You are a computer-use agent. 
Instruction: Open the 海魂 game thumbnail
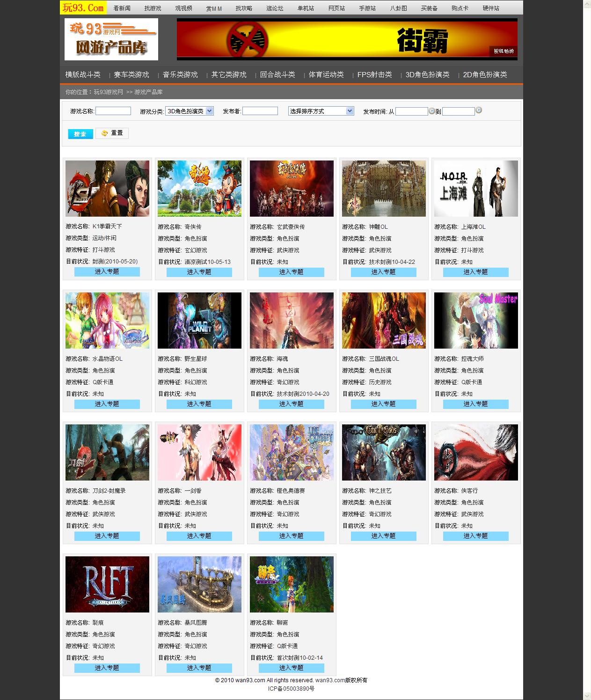click(292, 321)
